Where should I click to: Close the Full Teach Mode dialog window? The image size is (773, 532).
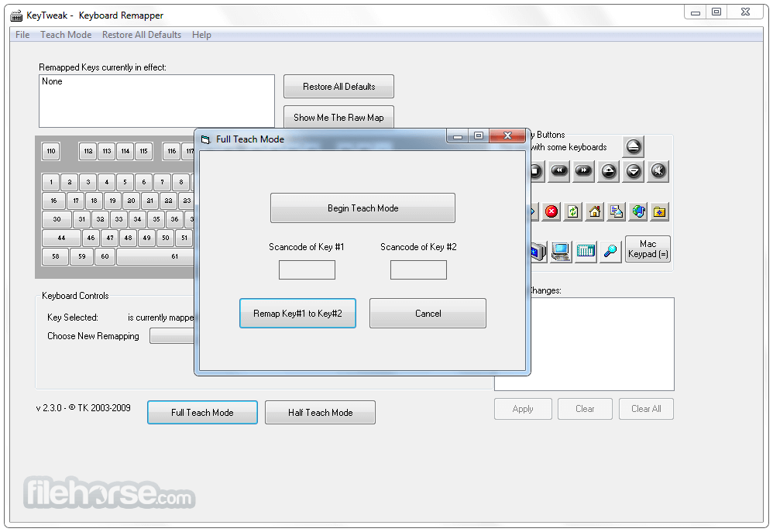click(x=507, y=136)
